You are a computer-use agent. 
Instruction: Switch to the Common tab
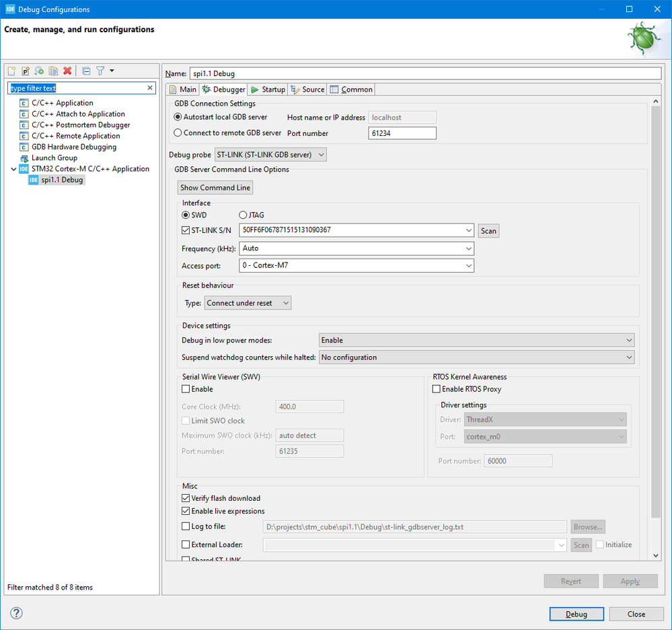351,90
